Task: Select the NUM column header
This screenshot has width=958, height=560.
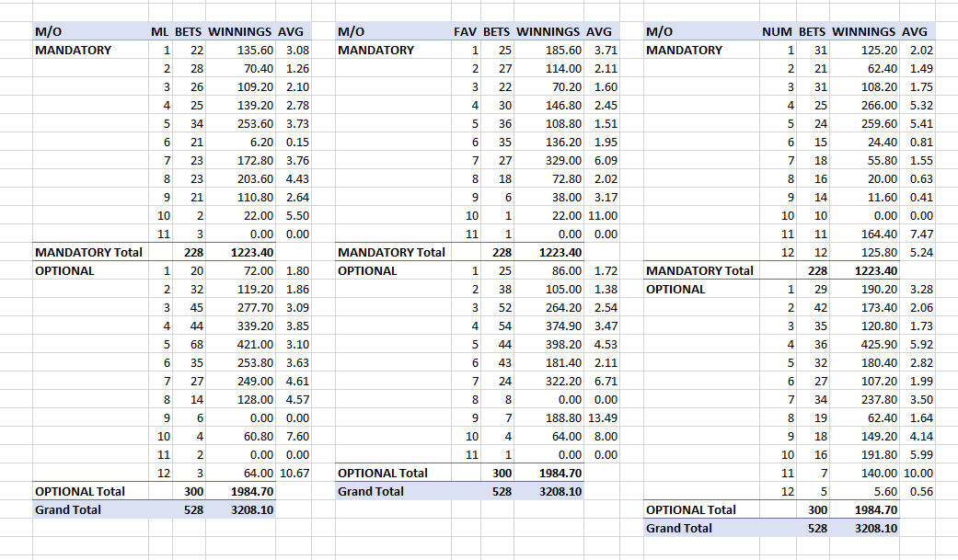Action: tap(777, 32)
